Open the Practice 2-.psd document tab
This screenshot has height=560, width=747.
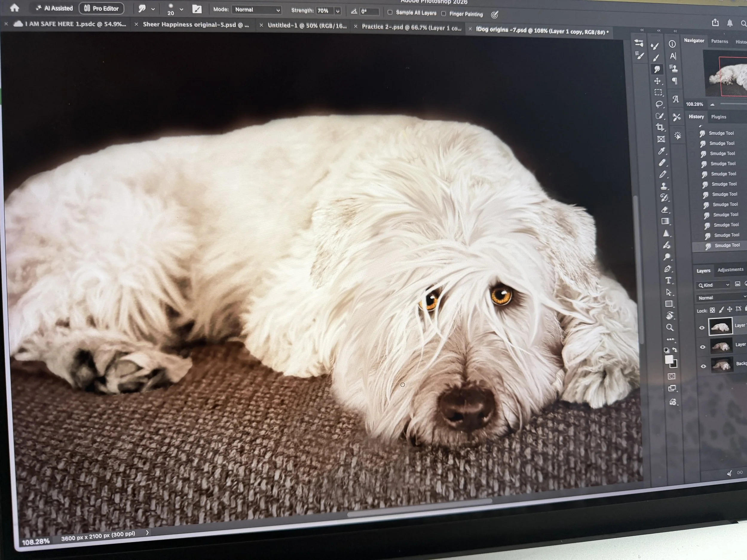411,28
